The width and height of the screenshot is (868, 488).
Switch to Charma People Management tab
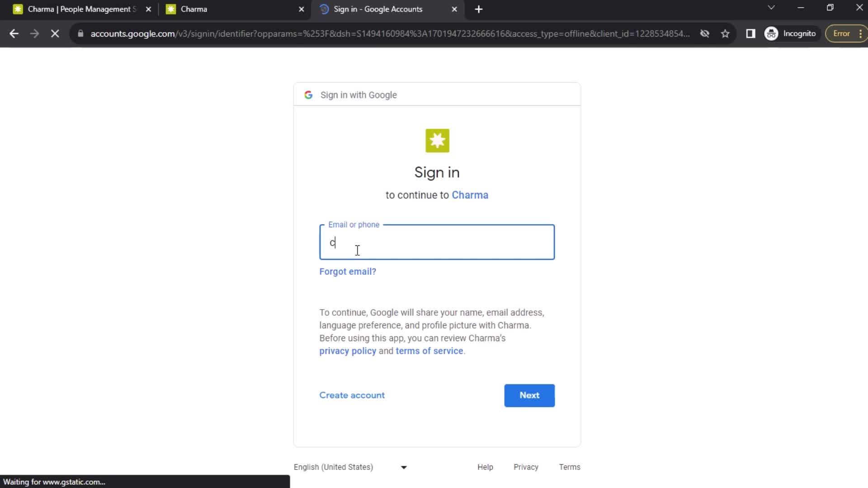[x=81, y=9]
